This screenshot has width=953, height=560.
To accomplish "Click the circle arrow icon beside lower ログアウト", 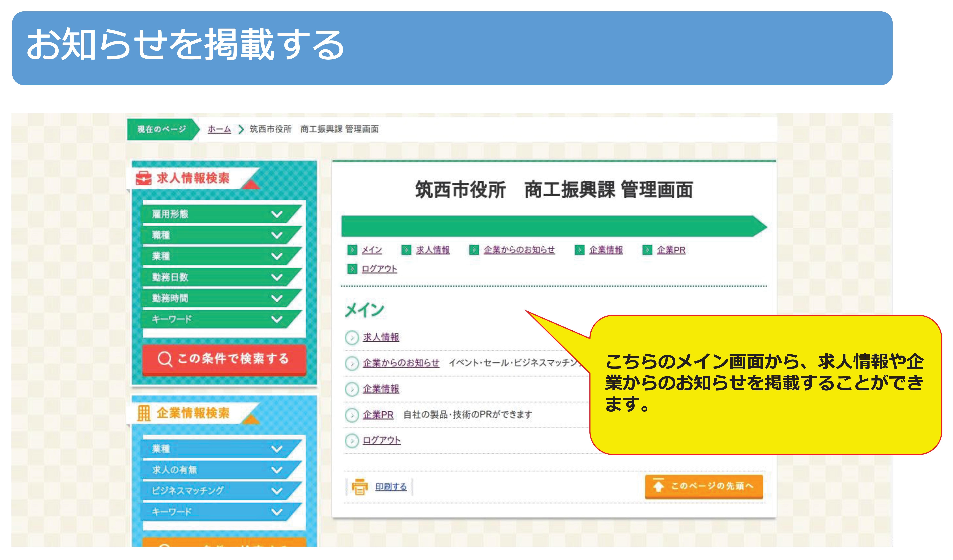I will pos(352,441).
